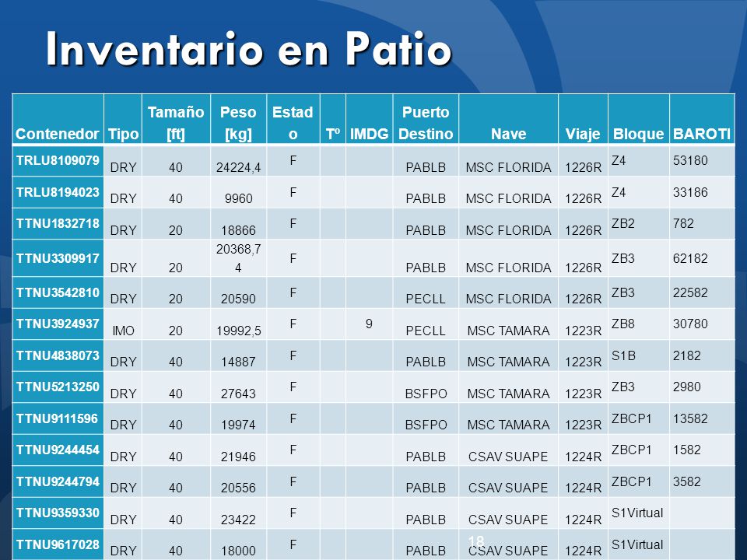Click BAROTI value 2182
Viewport: 747px width, 560px height.
pos(686,355)
